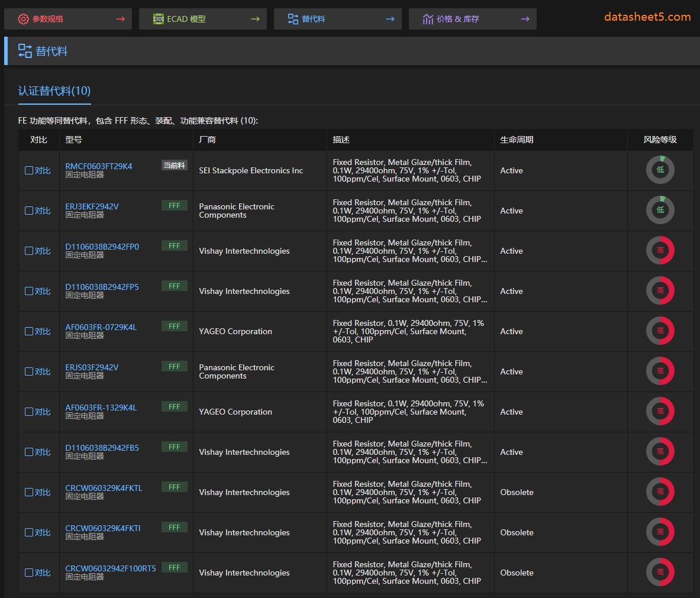Click the arrow next to 价格 & 库存
This screenshot has width=700, height=598.
point(525,19)
